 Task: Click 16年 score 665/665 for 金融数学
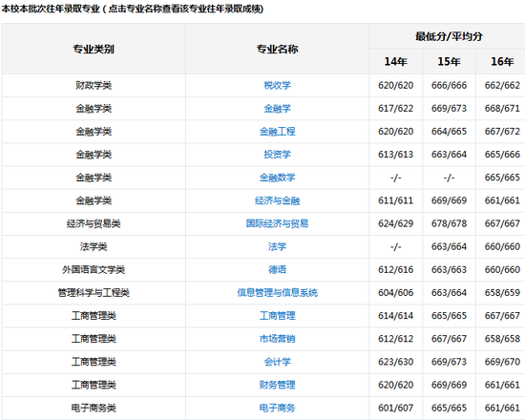[x=502, y=178]
